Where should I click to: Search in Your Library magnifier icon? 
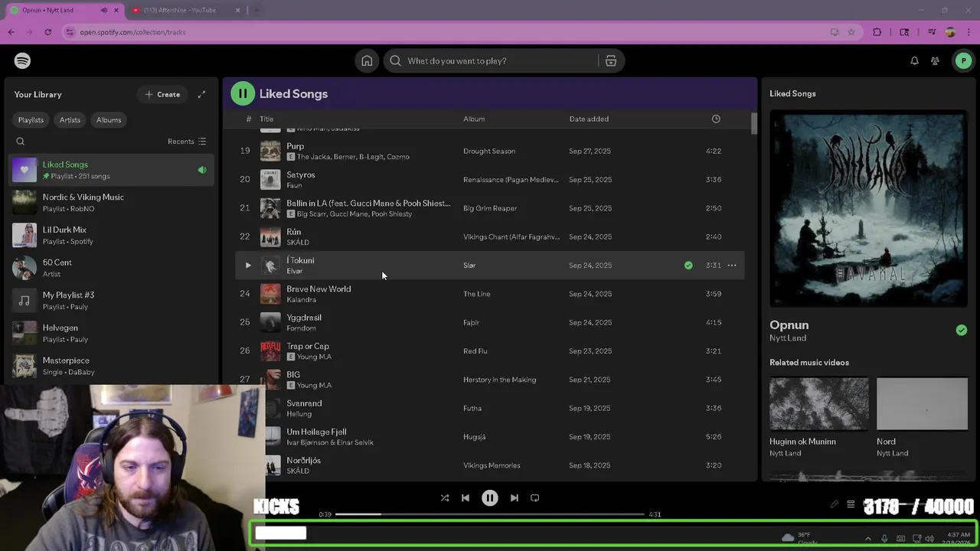21,142
